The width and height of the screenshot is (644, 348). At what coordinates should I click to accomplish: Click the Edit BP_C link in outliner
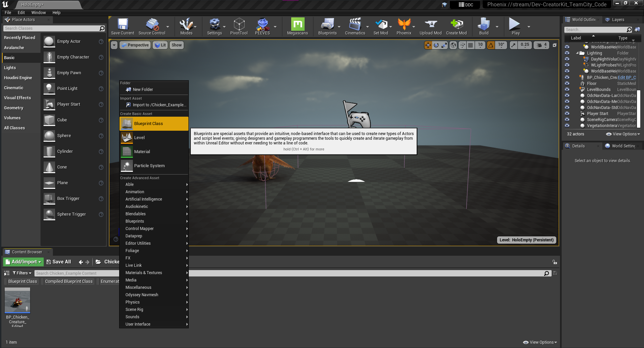[627, 78]
